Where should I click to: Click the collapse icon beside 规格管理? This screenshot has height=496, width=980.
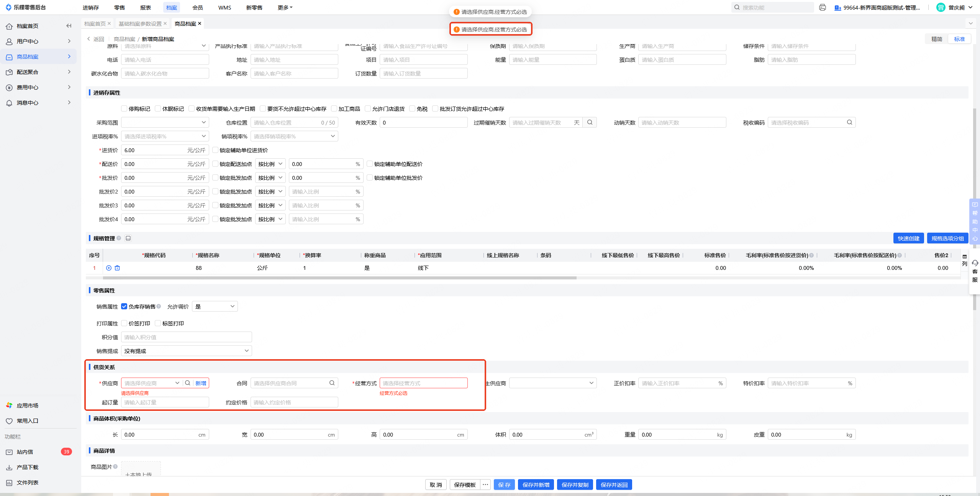pyautogui.click(x=128, y=238)
